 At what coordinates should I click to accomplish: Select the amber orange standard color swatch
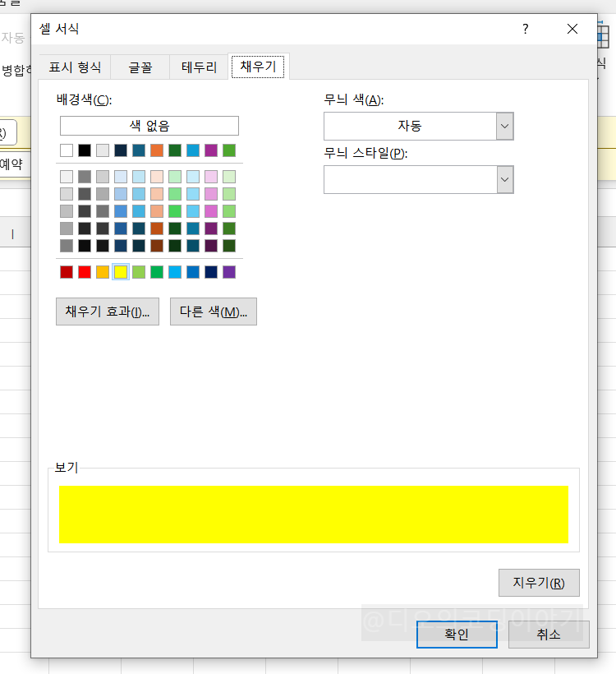(x=103, y=272)
